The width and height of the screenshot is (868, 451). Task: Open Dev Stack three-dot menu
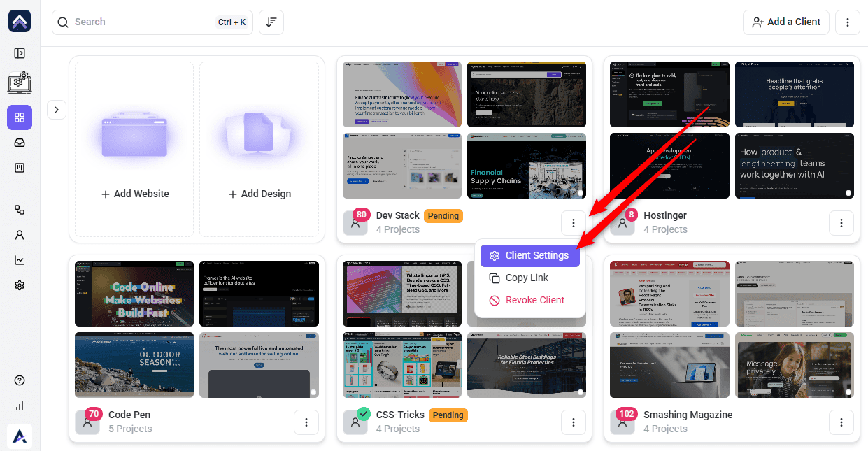(574, 223)
